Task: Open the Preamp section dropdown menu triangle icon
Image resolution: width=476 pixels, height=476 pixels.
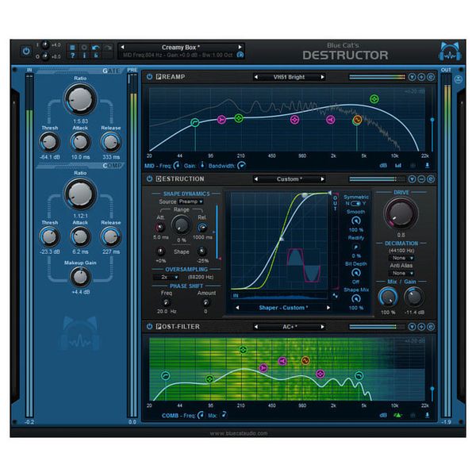Action: [412, 77]
